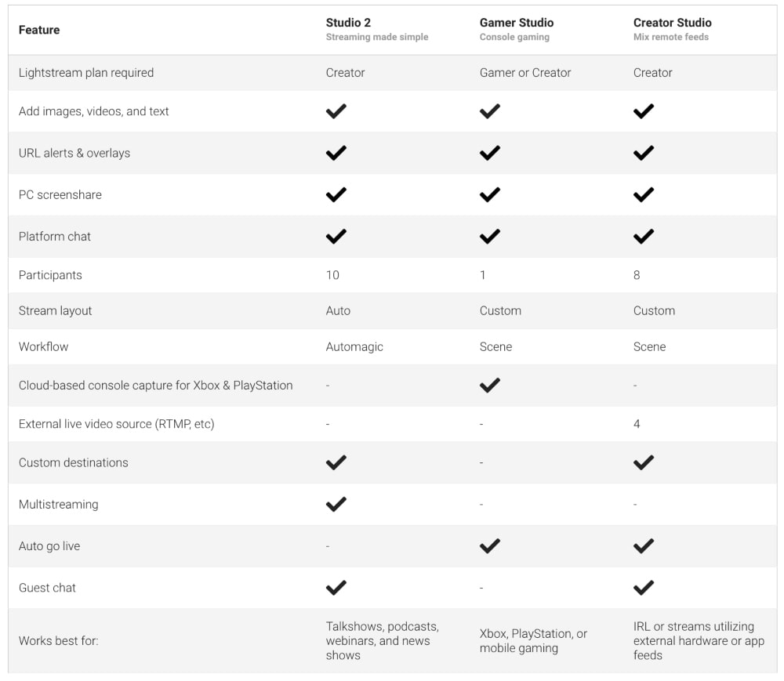Click the 'Gamer or Creator' plan cell
The height and width of the screenshot is (681, 784).
pos(524,72)
